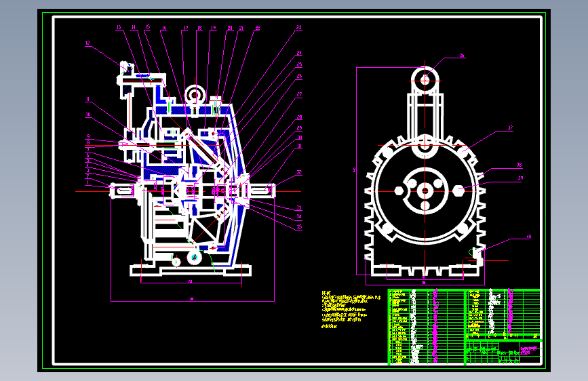
Task: Select callout label 38
Action: [519, 165]
